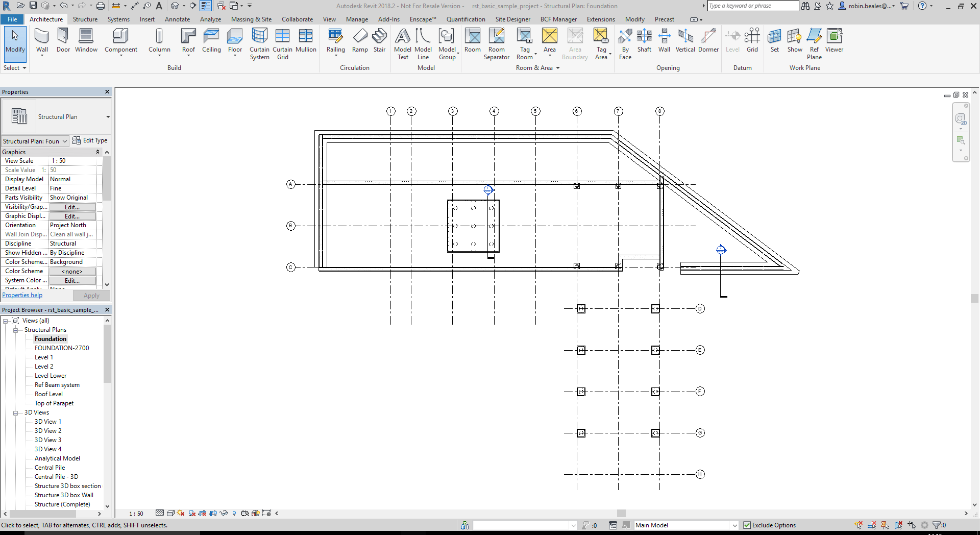The height and width of the screenshot is (535, 980).
Task: Place a Room with the Room tool
Action: coord(473,41)
